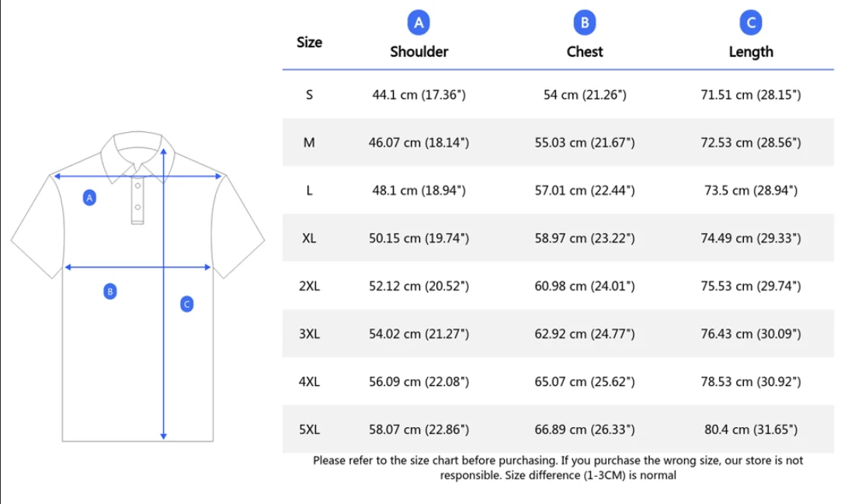Click the C marker on the shirt diagram
The width and height of the screenshot is (848, 504).
click(186, 304)
